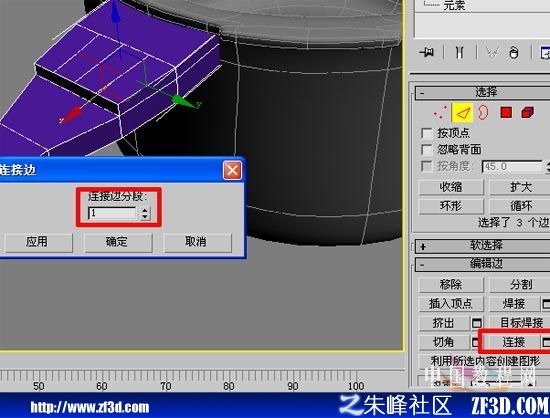Viewport: 550px width, 418px height.
Task: Select Border sub-object level icon
Action: [x=483, y=113]
